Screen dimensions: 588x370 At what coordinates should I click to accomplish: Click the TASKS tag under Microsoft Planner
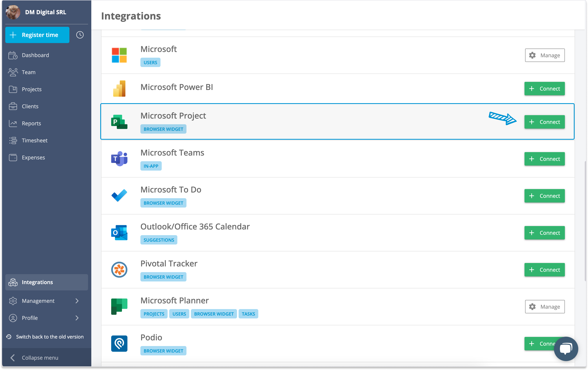tap(248, 314)
